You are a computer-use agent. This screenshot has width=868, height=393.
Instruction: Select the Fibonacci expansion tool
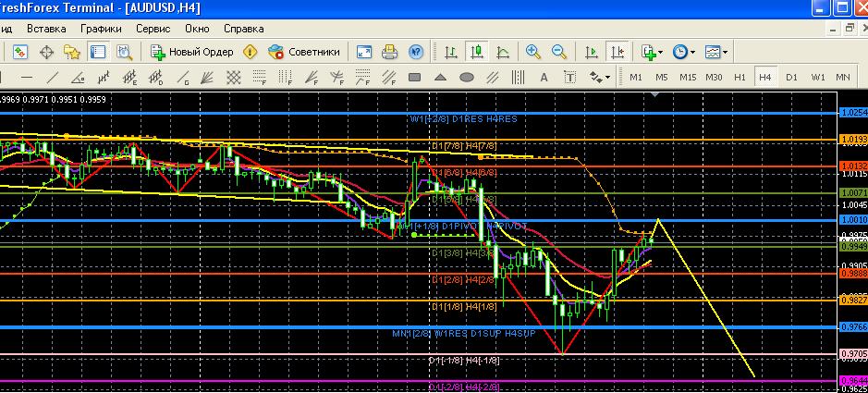(362, 78)
